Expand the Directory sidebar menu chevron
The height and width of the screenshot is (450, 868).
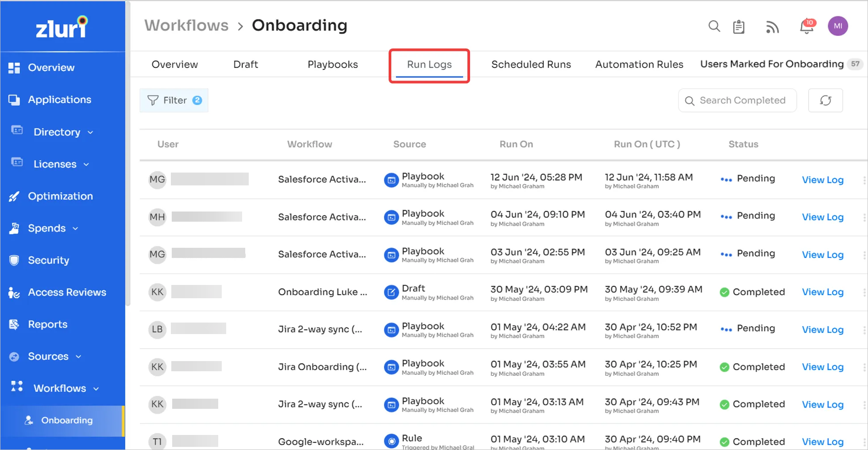click(x=90, y=132)
